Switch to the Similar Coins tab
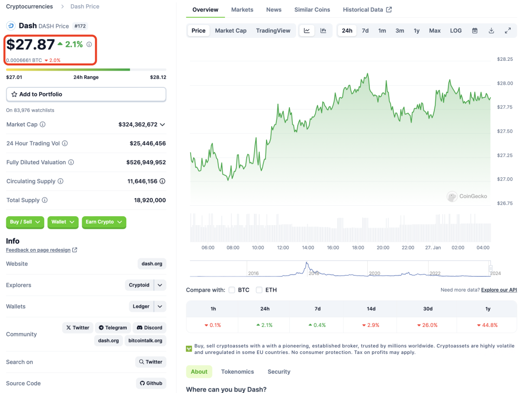The image size is (532, 393). [312, 10]
